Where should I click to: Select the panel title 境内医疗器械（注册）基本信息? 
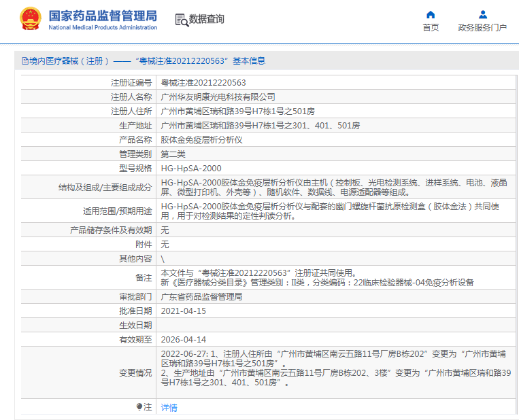click(x=148, y=61)
